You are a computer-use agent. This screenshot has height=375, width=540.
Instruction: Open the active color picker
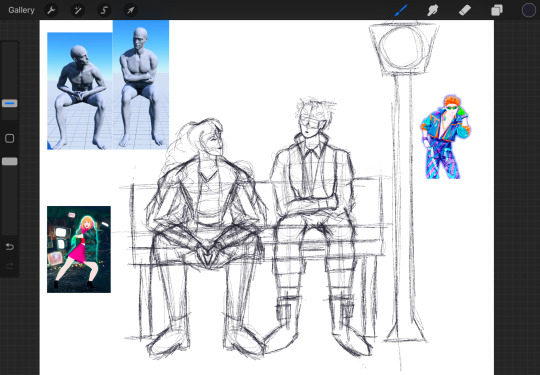click(529, 10)
